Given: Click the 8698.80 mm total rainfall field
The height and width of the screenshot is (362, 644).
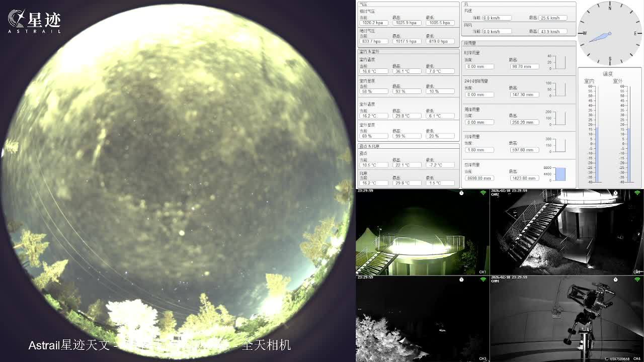Looking at the screenshot, I should (479, 178).
